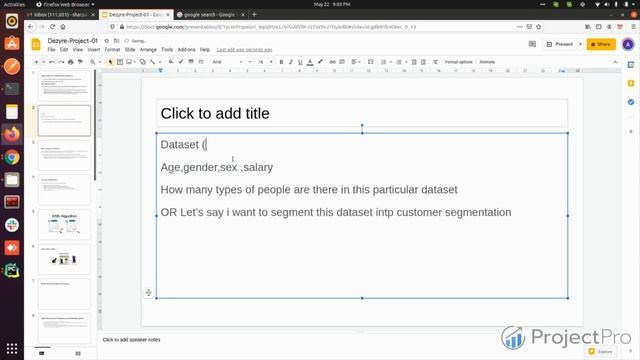The width and height of the screenshot is (640, 360).
Task: Increase the text indent
Action: point(423,62)
